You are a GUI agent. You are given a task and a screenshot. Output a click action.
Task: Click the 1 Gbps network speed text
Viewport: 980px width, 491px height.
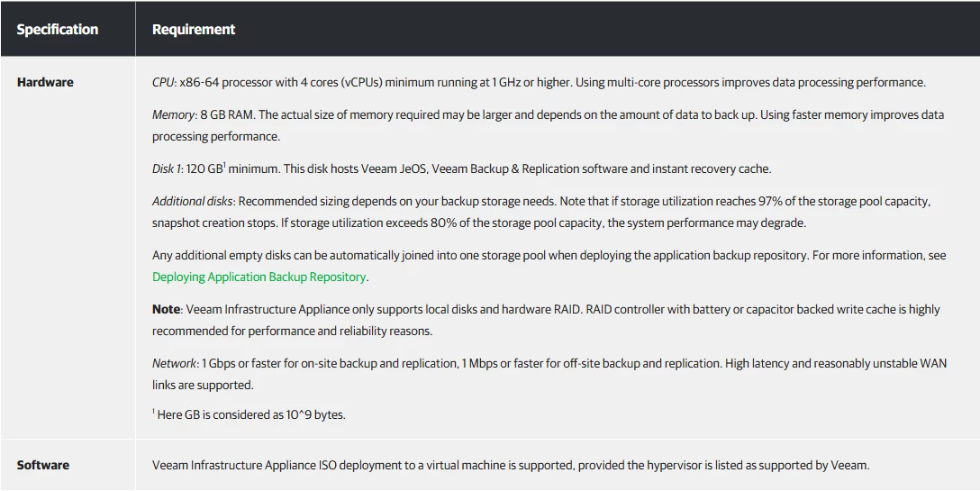pyautogui.click(x=218, y=363)
